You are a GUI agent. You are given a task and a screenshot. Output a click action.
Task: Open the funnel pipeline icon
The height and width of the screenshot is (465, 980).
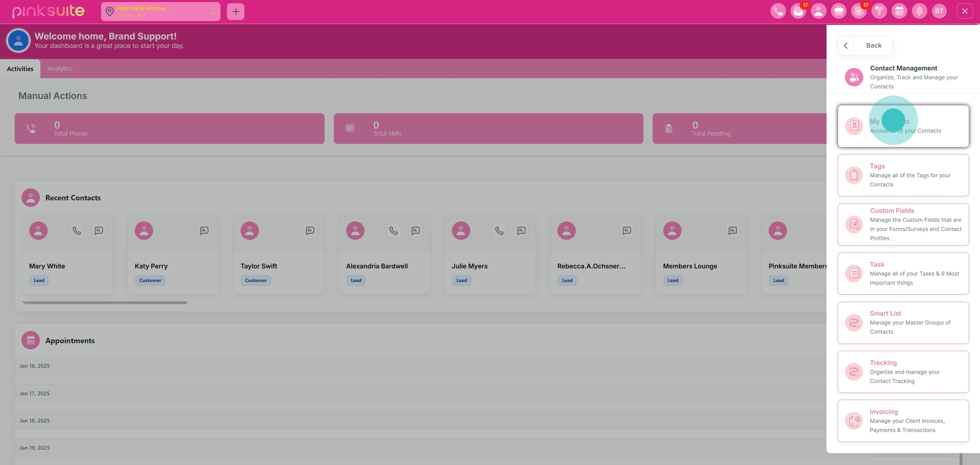pyautogui.click(x=879, y=11)
